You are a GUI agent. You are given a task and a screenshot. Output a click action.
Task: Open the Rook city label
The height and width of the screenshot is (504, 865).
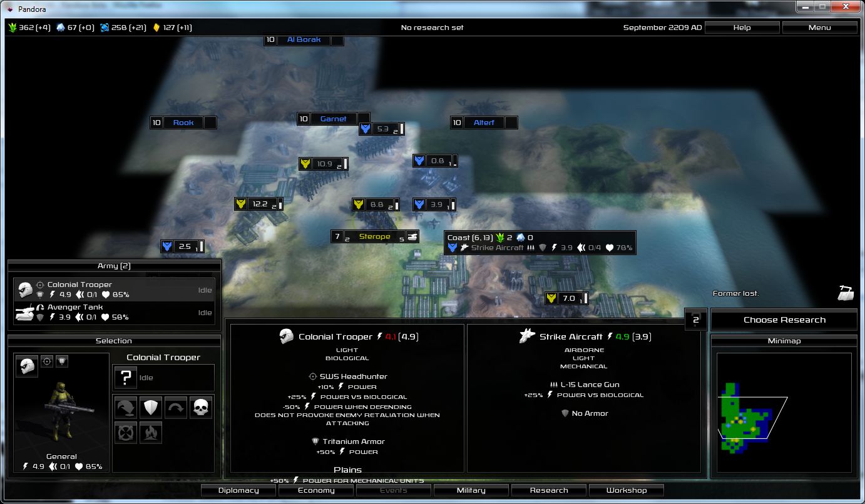[x=183, y=123]
